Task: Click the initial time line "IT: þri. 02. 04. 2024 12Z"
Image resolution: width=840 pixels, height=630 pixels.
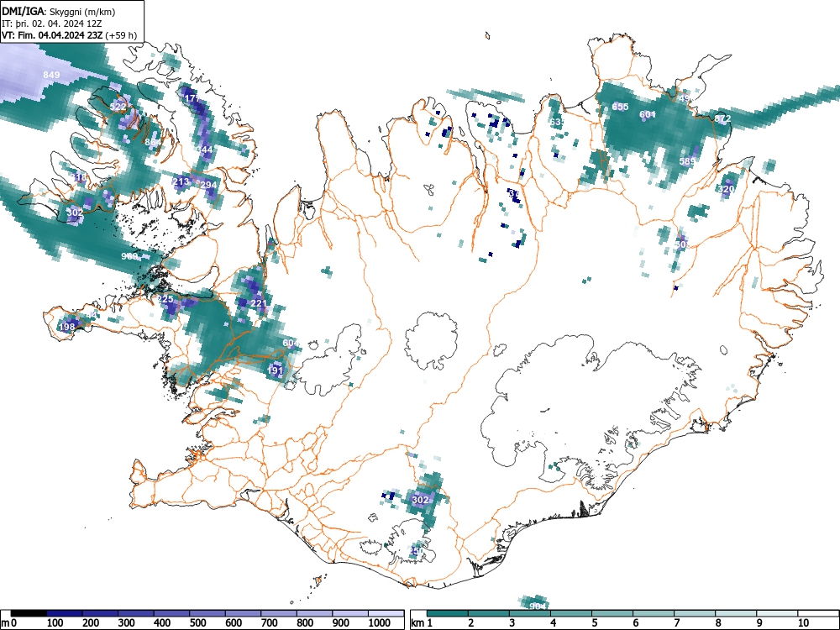Action: click(52, 24)
